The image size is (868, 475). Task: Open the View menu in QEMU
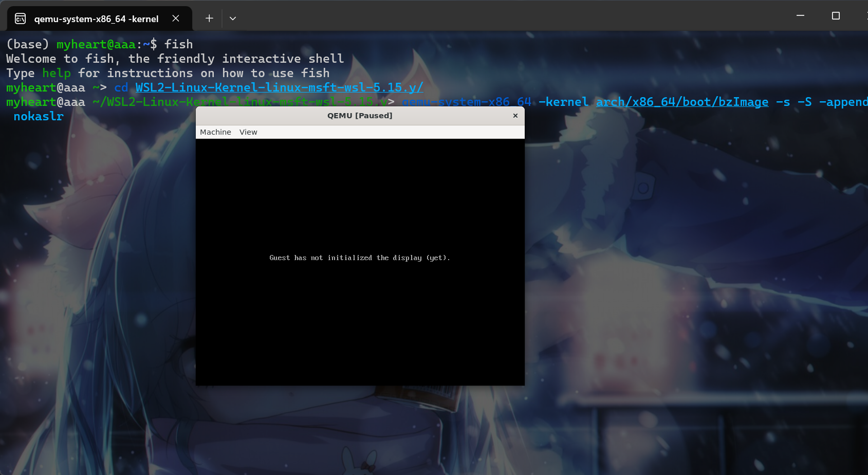tap(248, 132)
